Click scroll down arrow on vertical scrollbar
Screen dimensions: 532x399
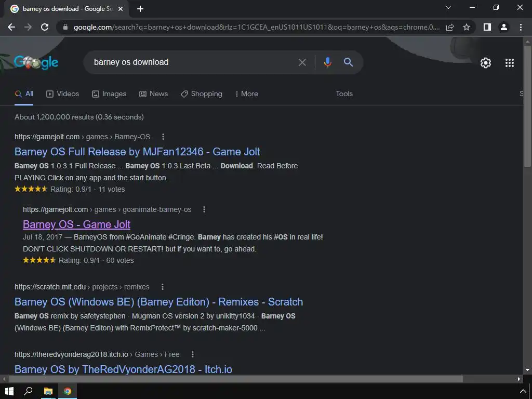point(527,370)
